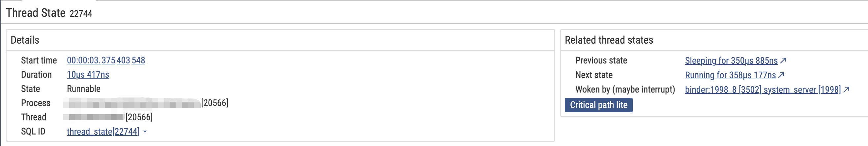Select the Runnable state value text
This screenshot has width=868, height=146.
click(84, 89)
